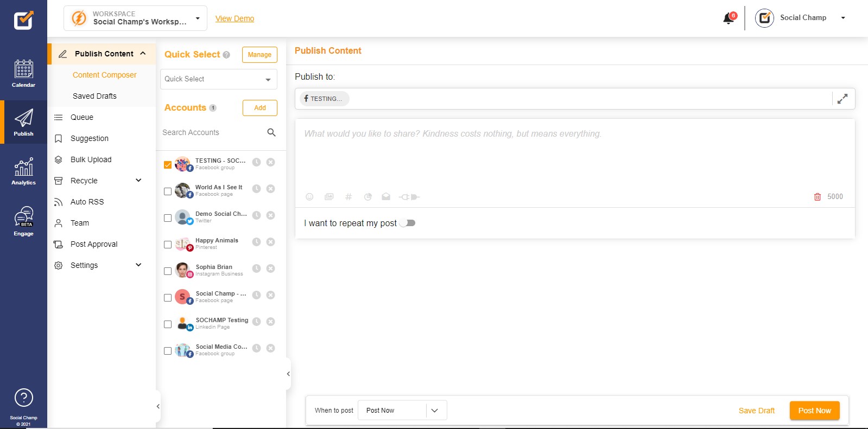Viewport: 868px width, 429px height.
Task: Open the help question mark icon
Action: (x=23, y=398)
